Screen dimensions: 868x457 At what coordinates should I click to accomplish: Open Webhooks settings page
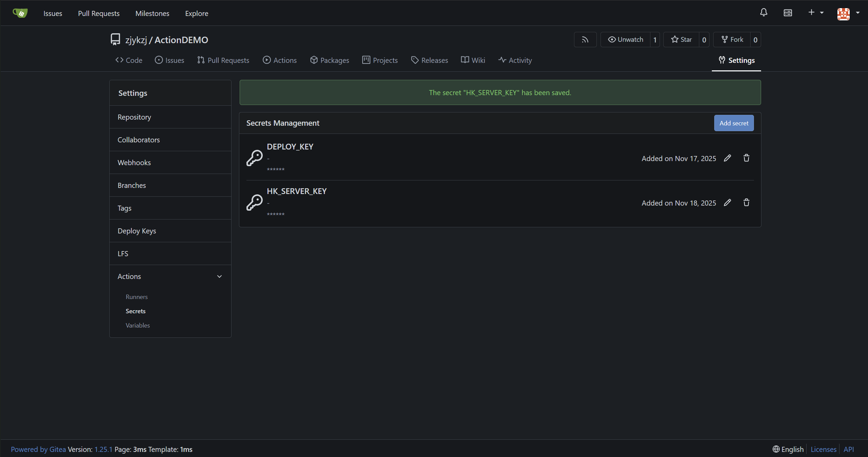134,163
